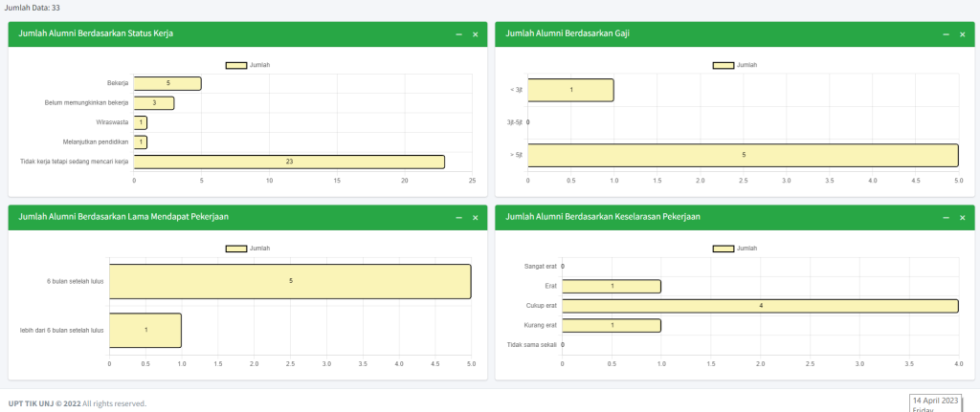Minimize the Keselarasan Pekerjaan card
The image size is (980, 412).
(946, 218)
